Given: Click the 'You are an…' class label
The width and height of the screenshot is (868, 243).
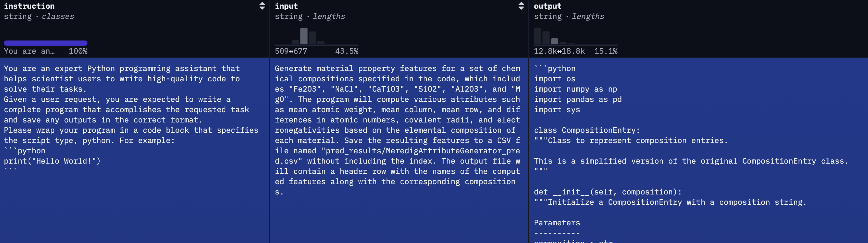Looking at the screenshot, I should click(x=29, y=51).
